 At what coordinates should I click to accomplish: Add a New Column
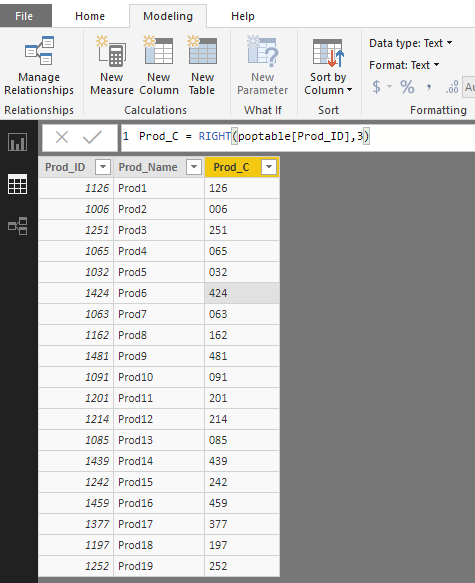point(159,66)
